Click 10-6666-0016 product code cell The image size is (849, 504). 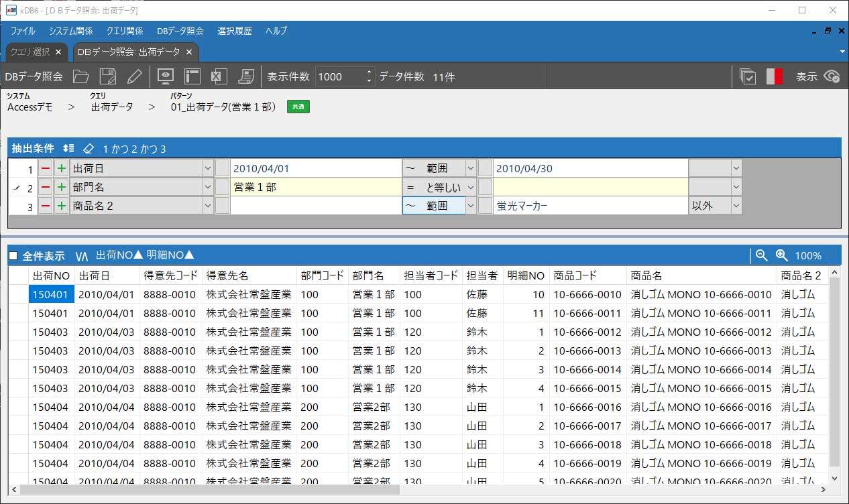[x=587, y=407]
